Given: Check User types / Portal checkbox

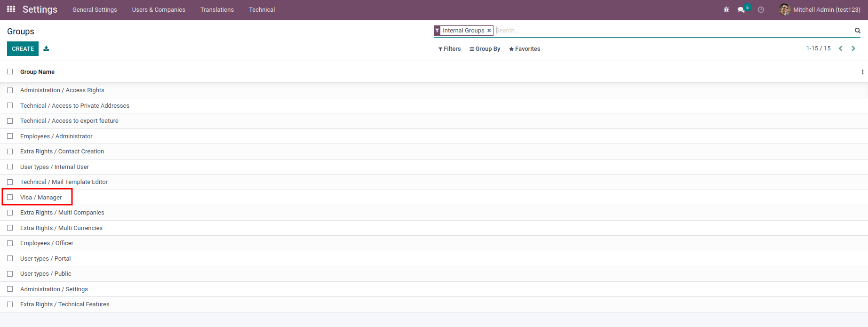Looking at the screenshot, I should click(10, 258).
